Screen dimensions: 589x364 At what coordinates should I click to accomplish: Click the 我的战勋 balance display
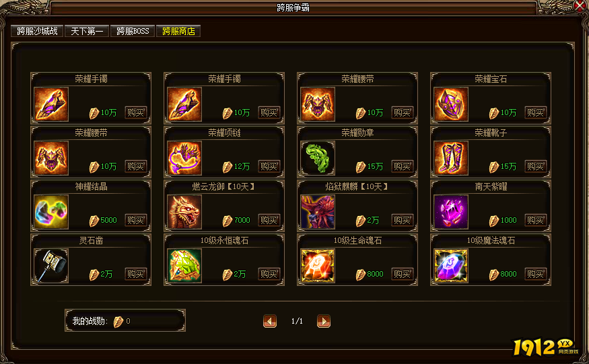point(125,320)
